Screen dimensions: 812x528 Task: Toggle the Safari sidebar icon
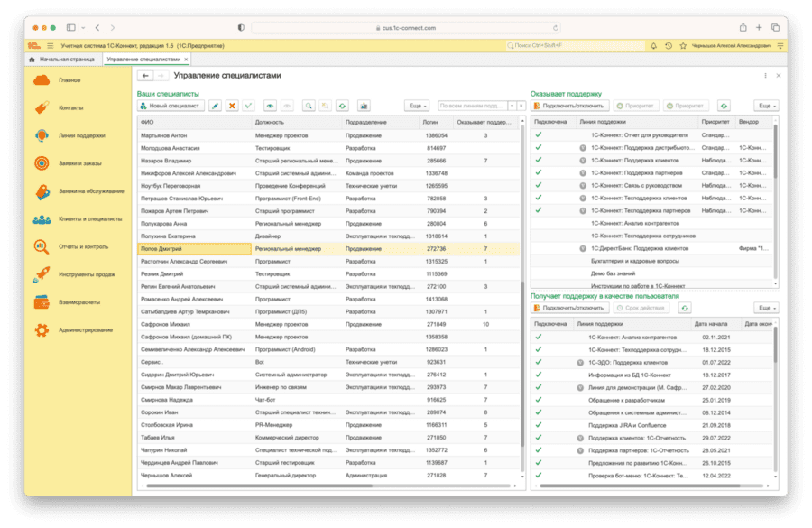(x=71, y=27)
